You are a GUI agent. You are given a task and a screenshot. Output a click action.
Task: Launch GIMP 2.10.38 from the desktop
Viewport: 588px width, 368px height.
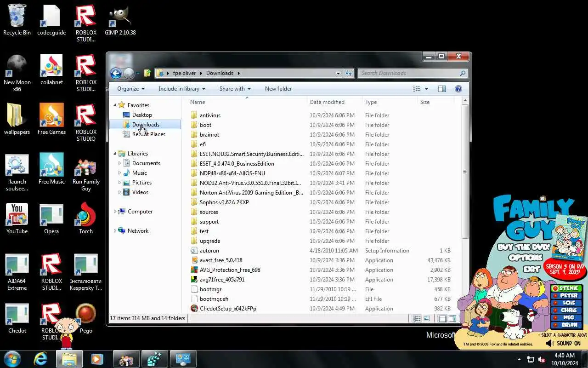(x=120, y=20)
